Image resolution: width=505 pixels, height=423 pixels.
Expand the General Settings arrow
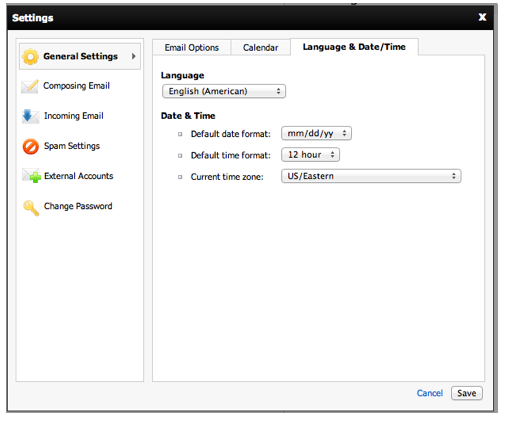coord(134,56)
